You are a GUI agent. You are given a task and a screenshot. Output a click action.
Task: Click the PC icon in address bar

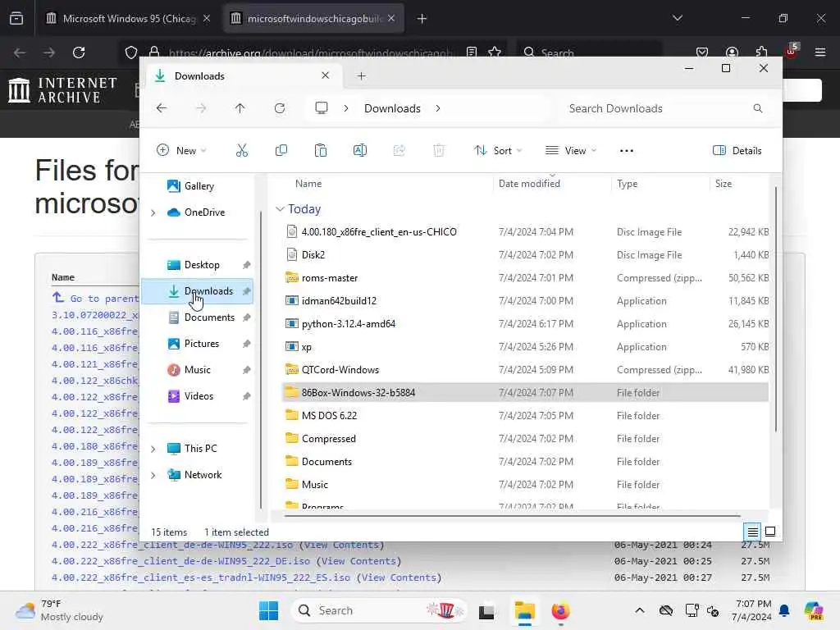[x=322, y=108]
